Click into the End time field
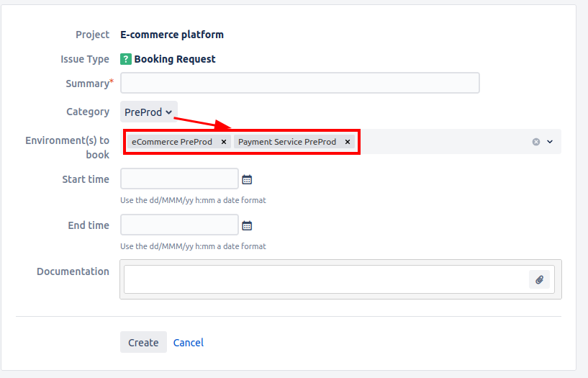588x378 pixels. click(179, 225)
